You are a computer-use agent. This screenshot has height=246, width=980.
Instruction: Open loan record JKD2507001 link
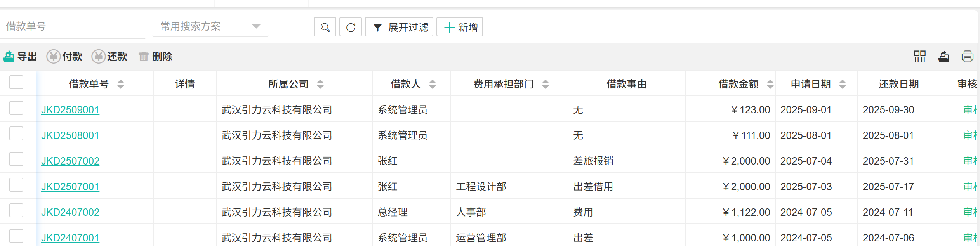70,187
